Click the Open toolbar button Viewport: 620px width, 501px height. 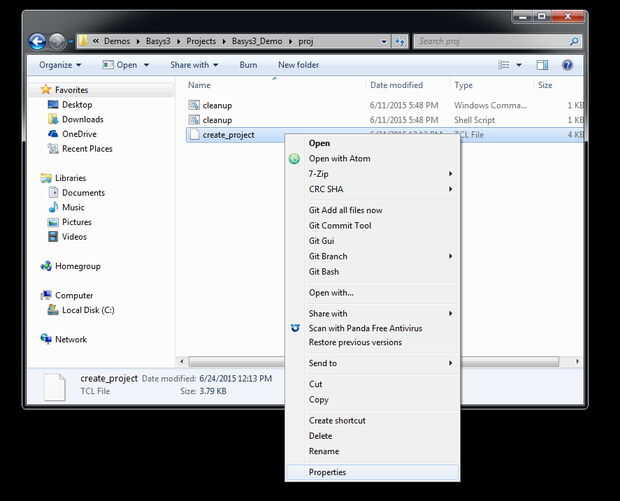[120, 65]
